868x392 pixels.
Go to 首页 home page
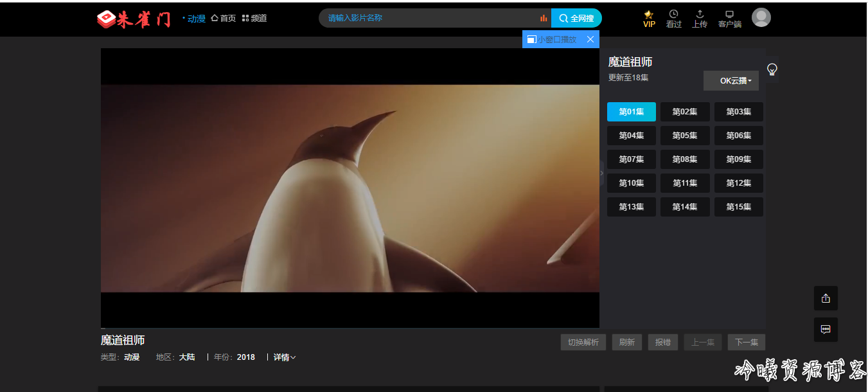point(224,19)
